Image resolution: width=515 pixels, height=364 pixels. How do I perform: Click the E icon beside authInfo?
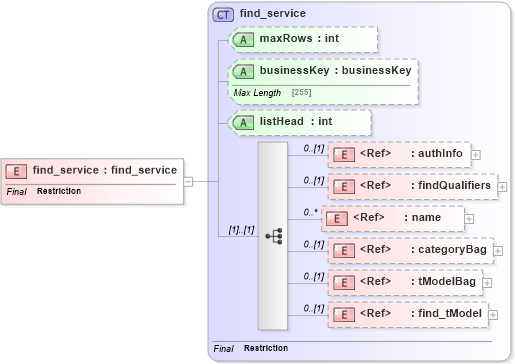point(344,155)
